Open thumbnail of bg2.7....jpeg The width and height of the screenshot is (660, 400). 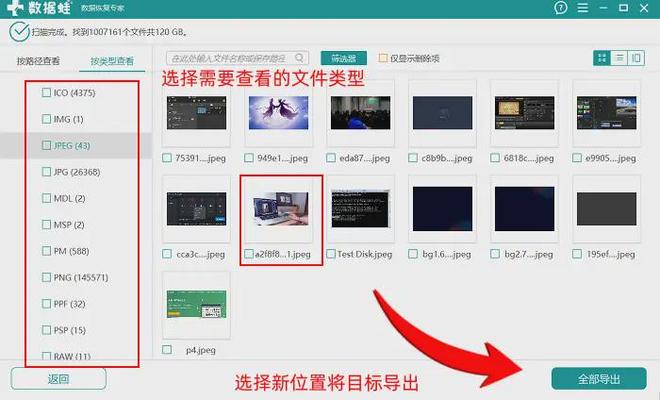[524, 209]
